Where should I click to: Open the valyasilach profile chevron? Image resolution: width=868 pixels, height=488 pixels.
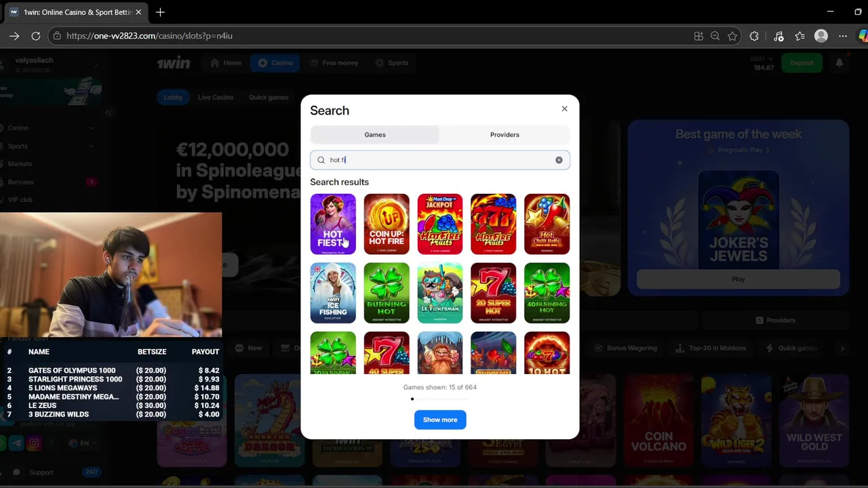pyautogui.click(x=96, y=65)
